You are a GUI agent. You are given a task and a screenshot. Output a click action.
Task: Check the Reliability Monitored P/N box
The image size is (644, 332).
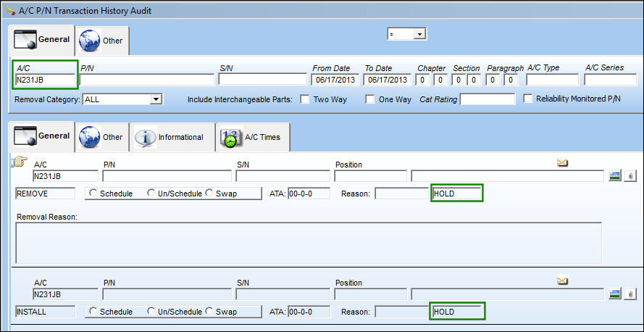pyautogui.click(x=528, y=99)
